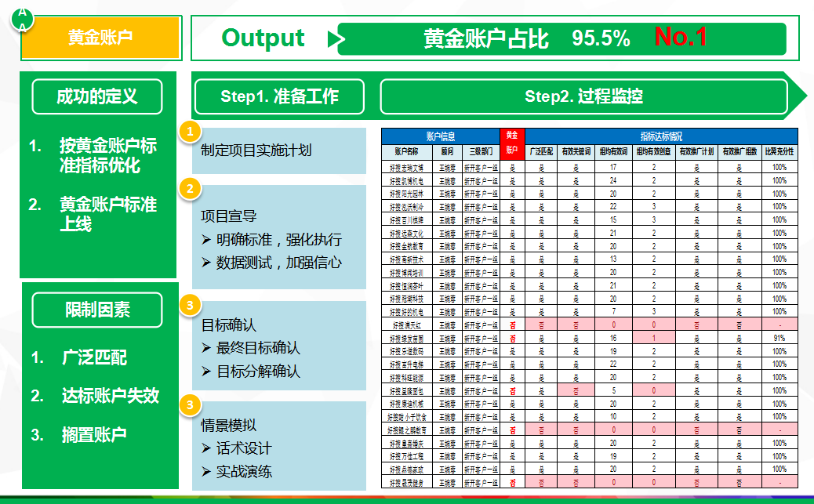
Task: Switch to the Step1. 准备工作 tab
Action: [278, 96]
